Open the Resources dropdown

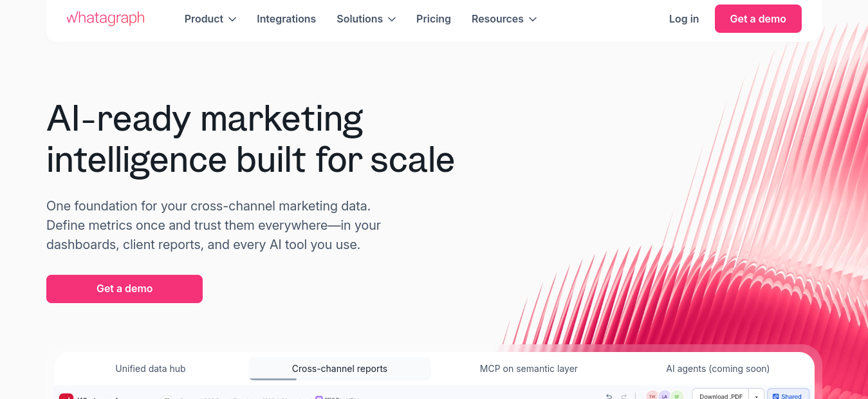pos(504,19)
